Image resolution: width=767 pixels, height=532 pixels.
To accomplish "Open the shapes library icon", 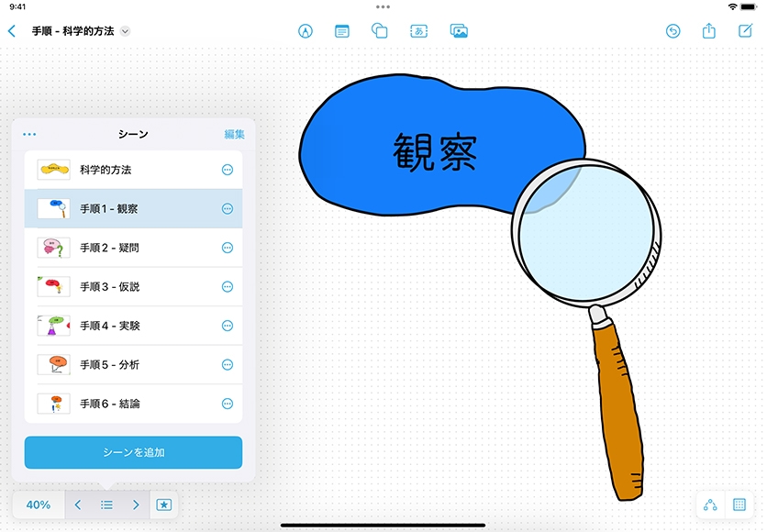I will 380,31.
